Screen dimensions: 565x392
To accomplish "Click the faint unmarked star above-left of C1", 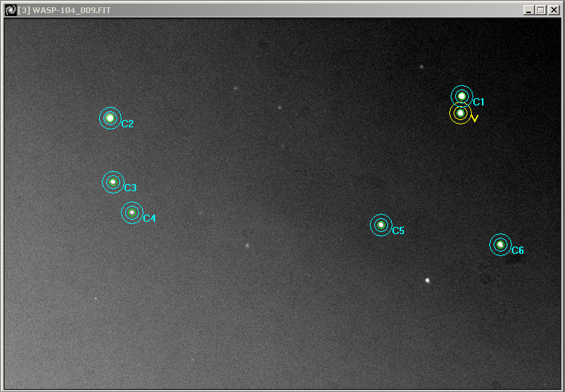I will coord(422,67).
